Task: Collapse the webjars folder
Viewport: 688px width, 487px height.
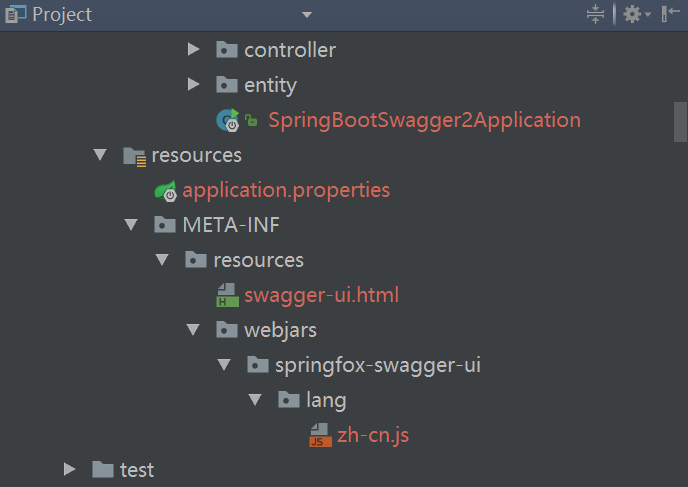Action: [x=194, y=330]
